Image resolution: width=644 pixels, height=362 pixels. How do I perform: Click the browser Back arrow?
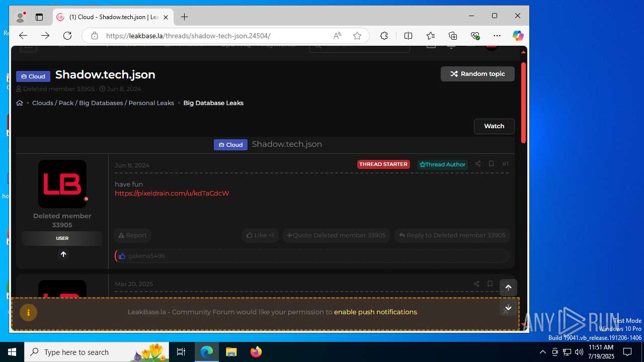pos(23,36)
